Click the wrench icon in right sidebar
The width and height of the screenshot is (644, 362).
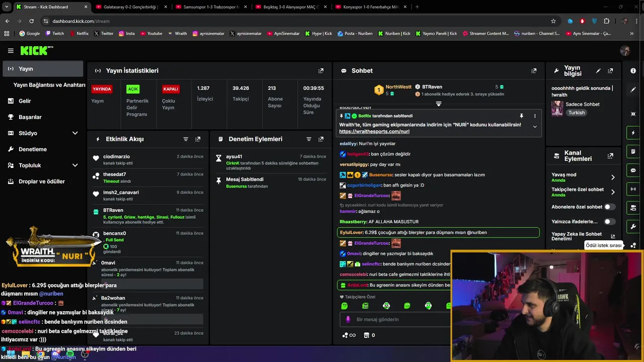pos(633,227)
